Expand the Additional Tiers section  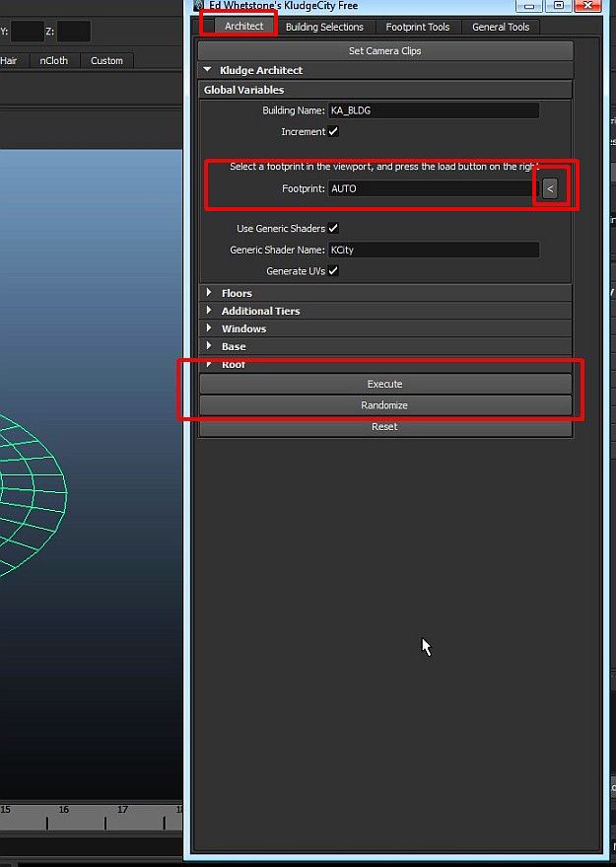click(x=385, y=311)
